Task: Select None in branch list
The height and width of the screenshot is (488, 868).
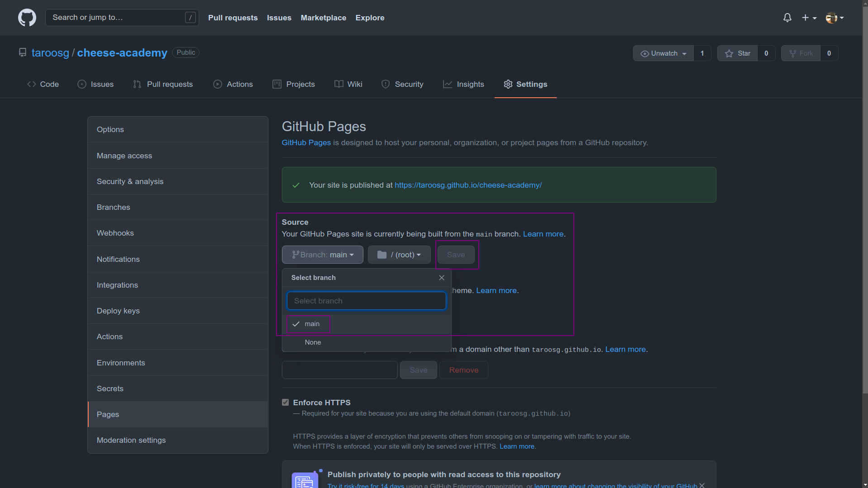Action: [367, 342]
